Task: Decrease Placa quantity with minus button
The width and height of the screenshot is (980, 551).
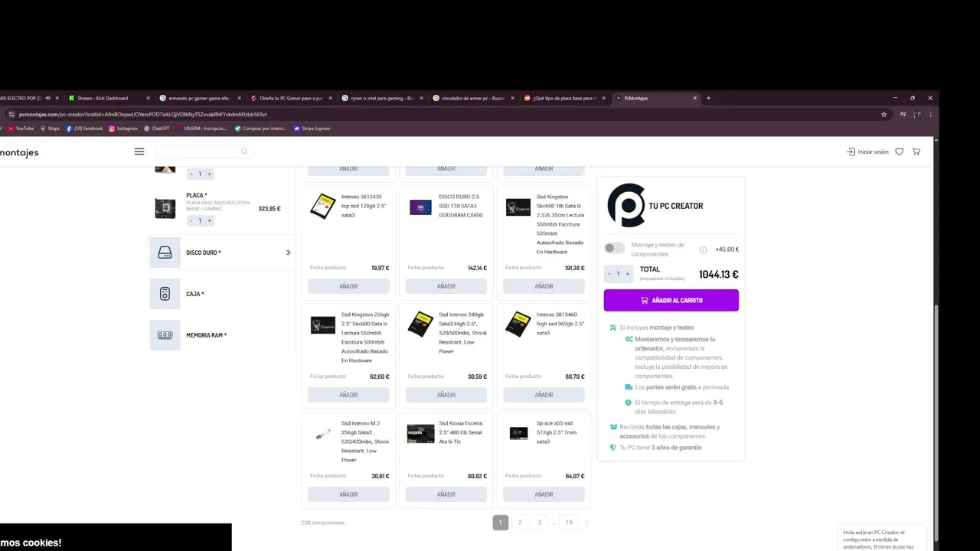Action: [191, 220]
